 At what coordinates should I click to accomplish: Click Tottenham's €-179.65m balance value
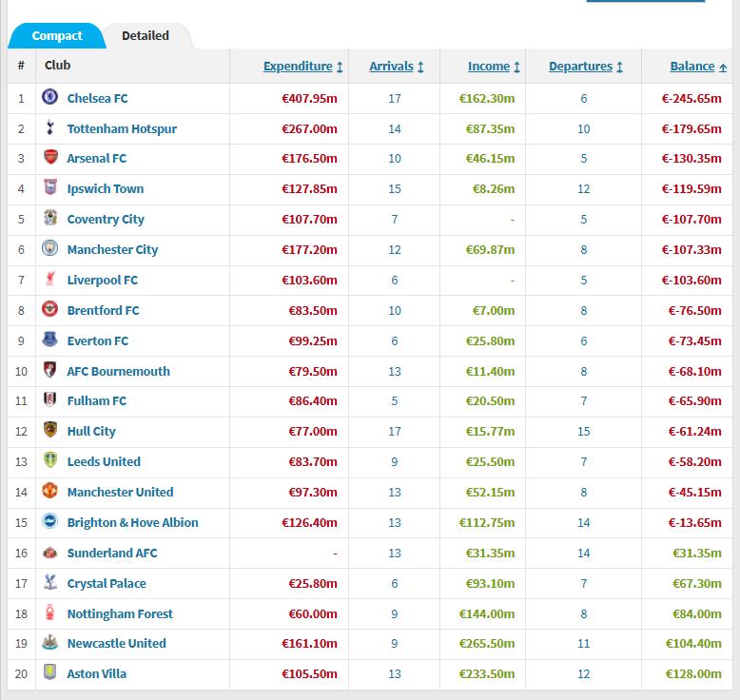691,128
